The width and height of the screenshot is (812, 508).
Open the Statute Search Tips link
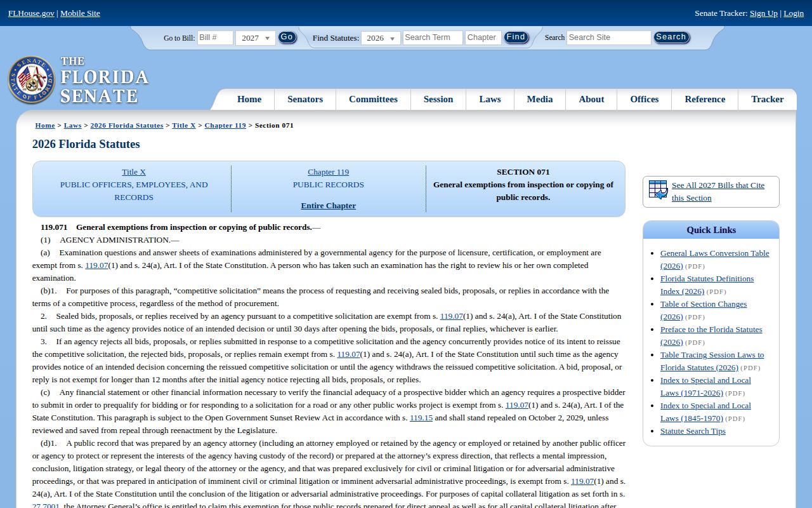tap(693, 431)
